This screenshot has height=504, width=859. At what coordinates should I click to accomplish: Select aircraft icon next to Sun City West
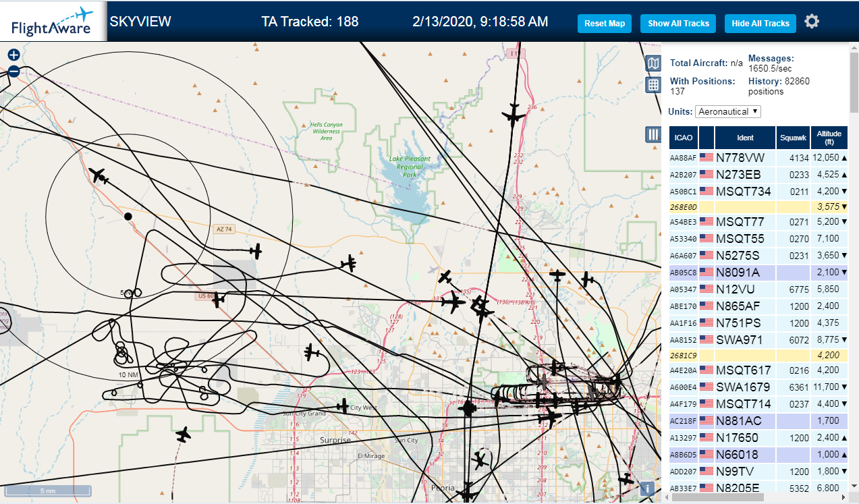pyautogui.click(x=343, y=405)
